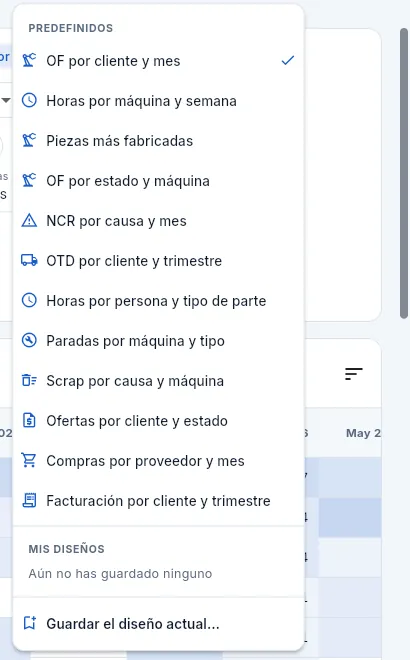Select Horas por persona y tipo de parte
This screenshot has width=410, height=660.
(x=158, y=301)
